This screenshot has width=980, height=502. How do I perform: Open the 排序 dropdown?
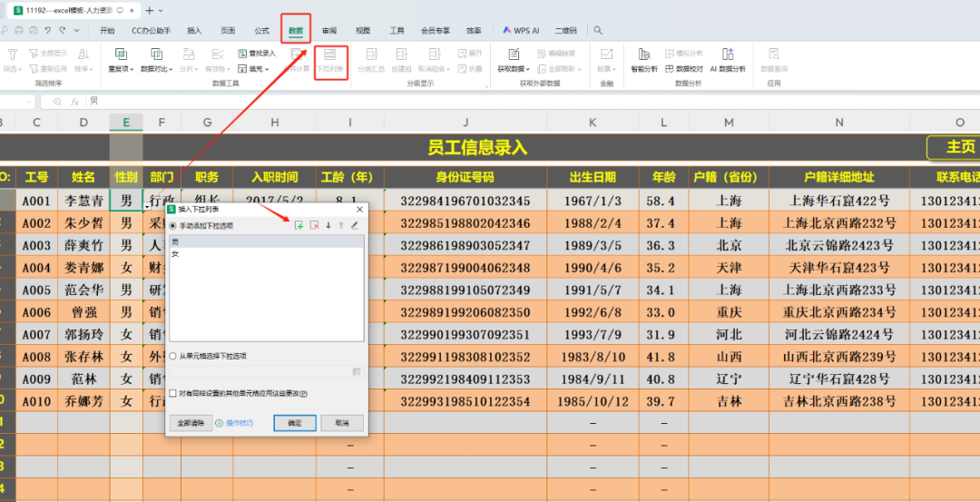pyautogui.click(x=83, y=69)
